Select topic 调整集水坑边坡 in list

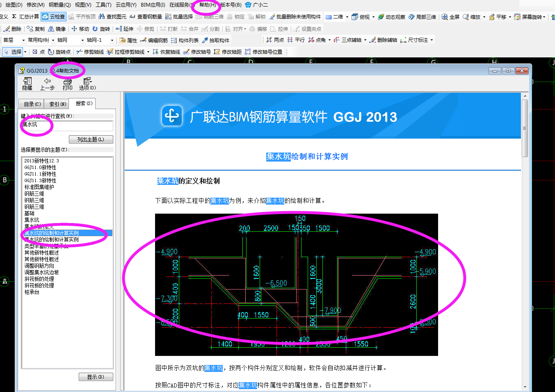(x=41, y=272)
